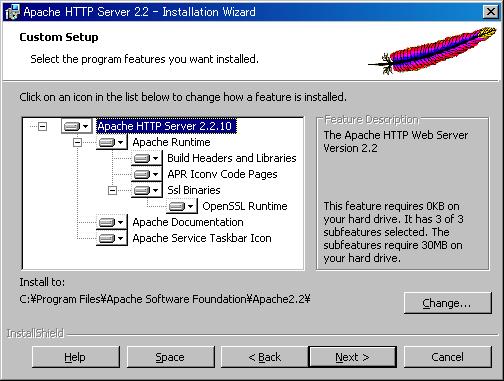Open install-state icon for Apache HTTP Server 2.2.10
Viewport: 504px width, 381px height.
76,126
